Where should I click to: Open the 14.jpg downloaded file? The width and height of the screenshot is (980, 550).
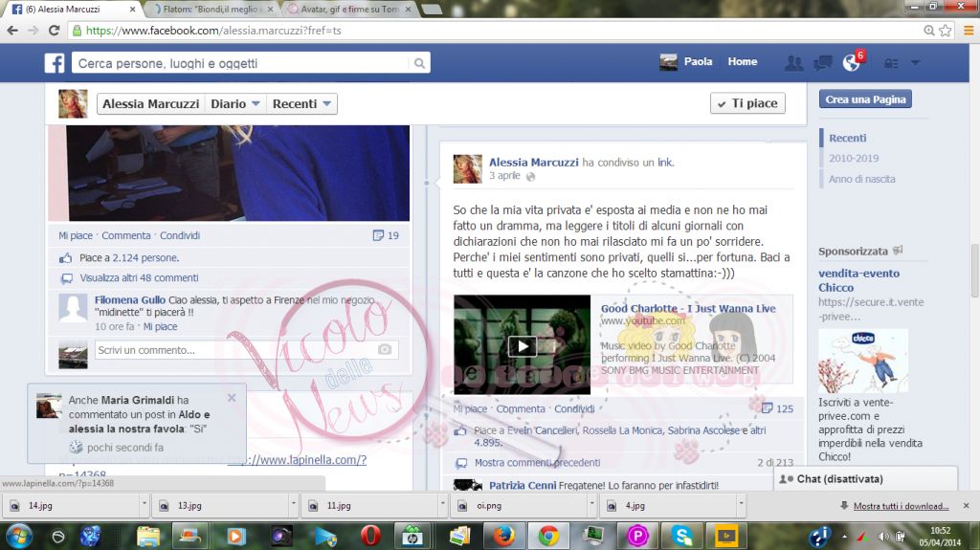70,505
